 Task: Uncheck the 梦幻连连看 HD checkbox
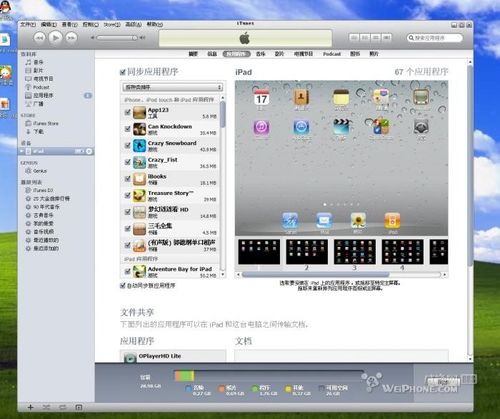(127, 212)
